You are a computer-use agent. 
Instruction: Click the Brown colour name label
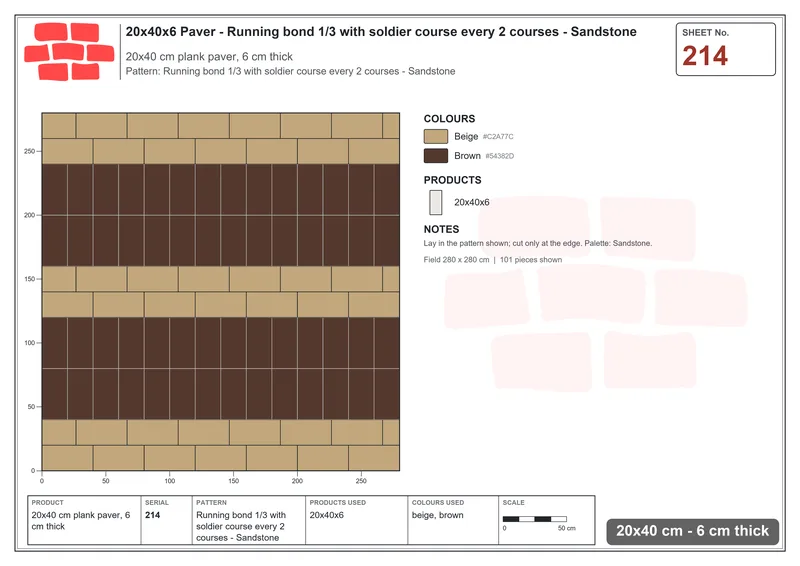(467, 156)
